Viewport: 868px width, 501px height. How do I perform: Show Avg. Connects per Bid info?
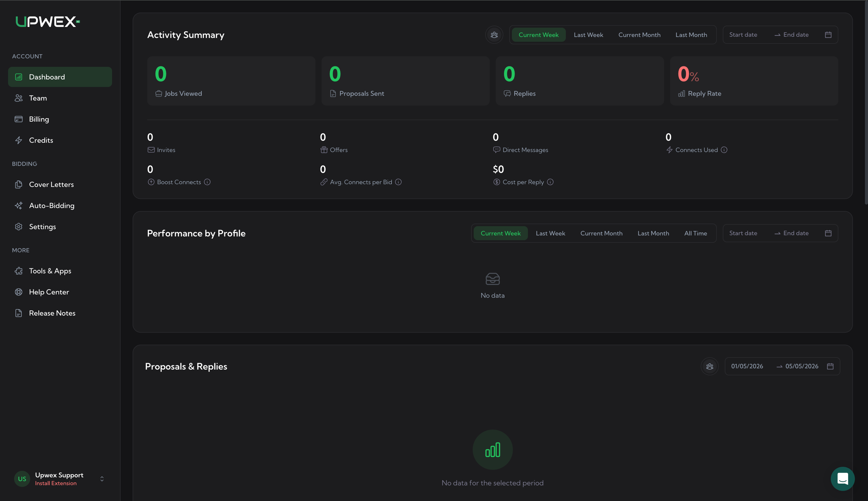click(398, 182)
